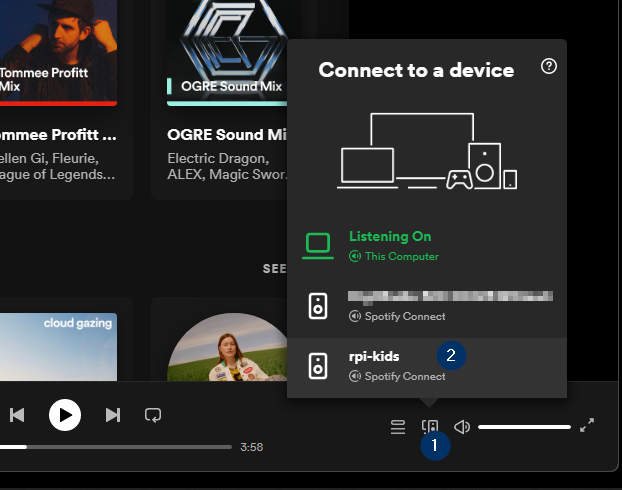This screenshot has height=490, width=622.
Task: Mute the volume speaker icon
Action: point(462,427)
